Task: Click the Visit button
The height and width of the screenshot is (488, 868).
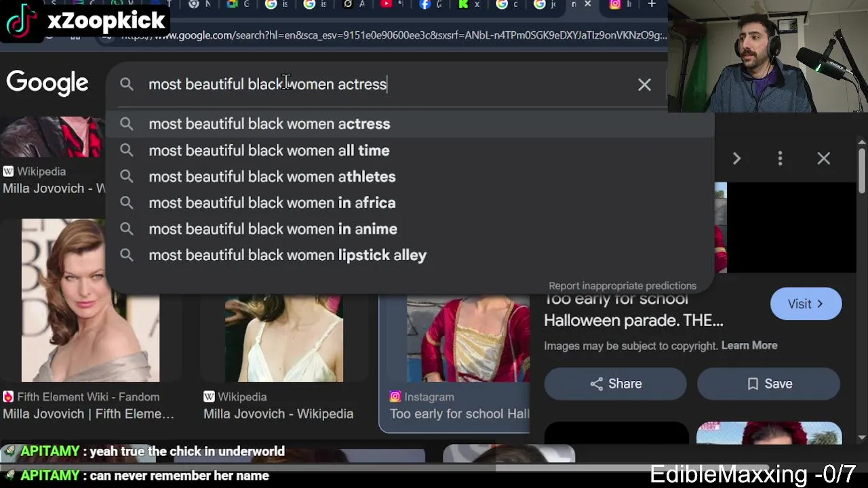Action: [806, 304]
